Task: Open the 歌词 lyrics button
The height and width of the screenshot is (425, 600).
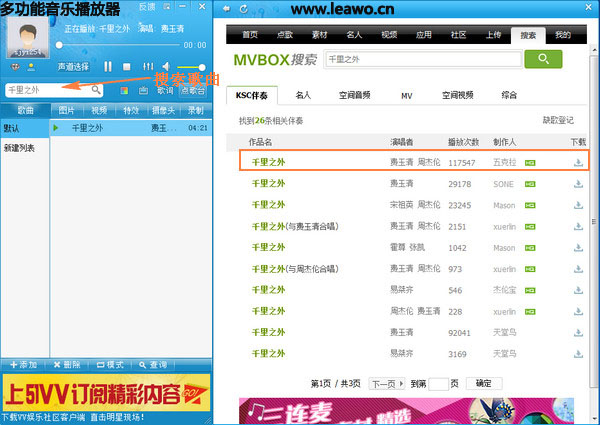Action: click(x=165, y=91)
